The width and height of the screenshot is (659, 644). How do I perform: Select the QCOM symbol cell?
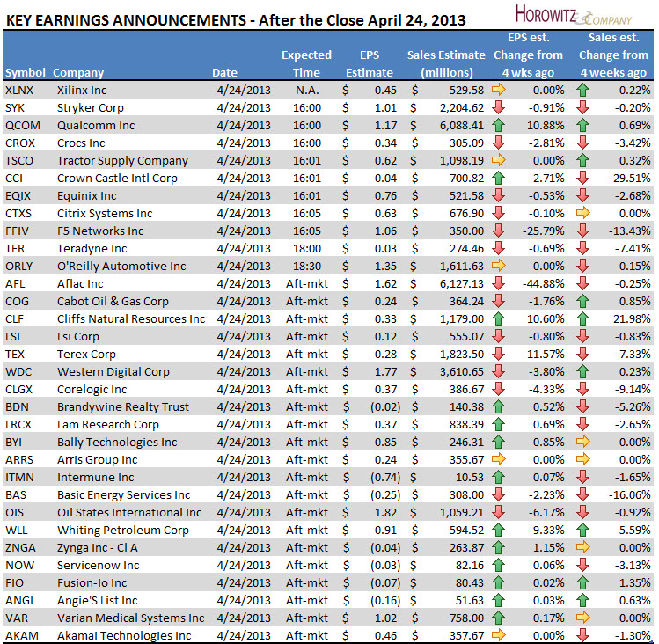click(x=23, y=125)
